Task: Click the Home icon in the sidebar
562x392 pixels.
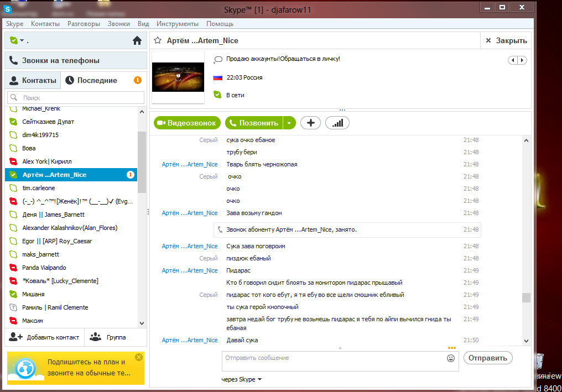Action: [137, 40]
